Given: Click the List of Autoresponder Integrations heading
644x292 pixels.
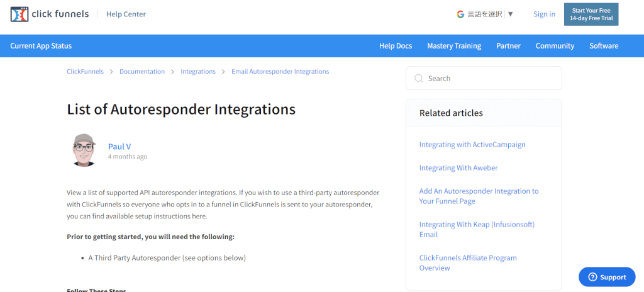Looking at the screenshot, I should pos(181,109).
